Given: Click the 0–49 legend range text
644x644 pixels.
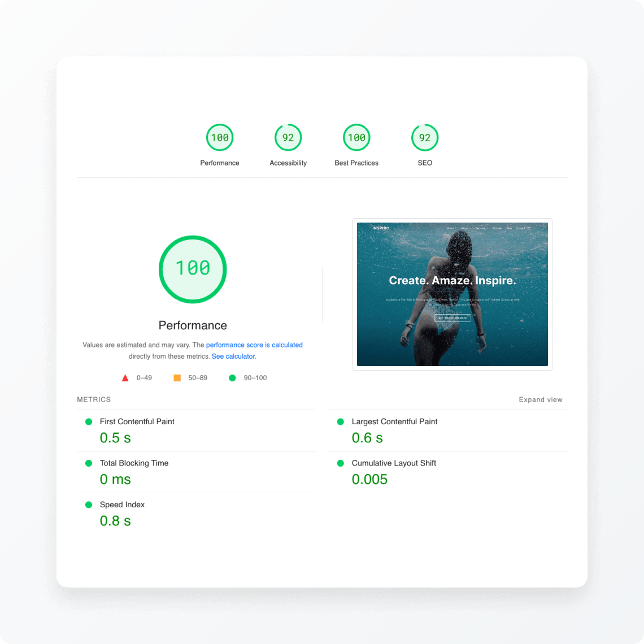Looking at the screenshot, I should 144,378.
